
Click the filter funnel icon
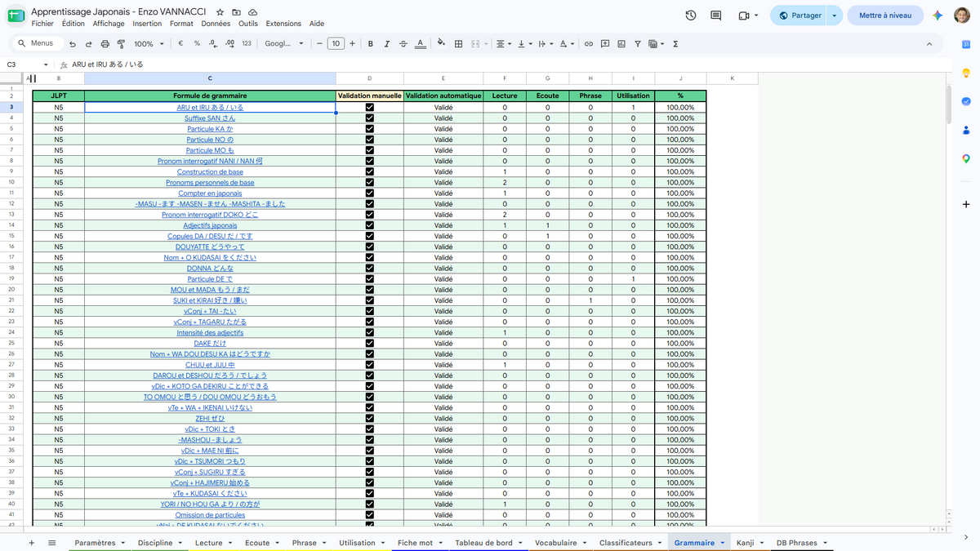point(638,44)
